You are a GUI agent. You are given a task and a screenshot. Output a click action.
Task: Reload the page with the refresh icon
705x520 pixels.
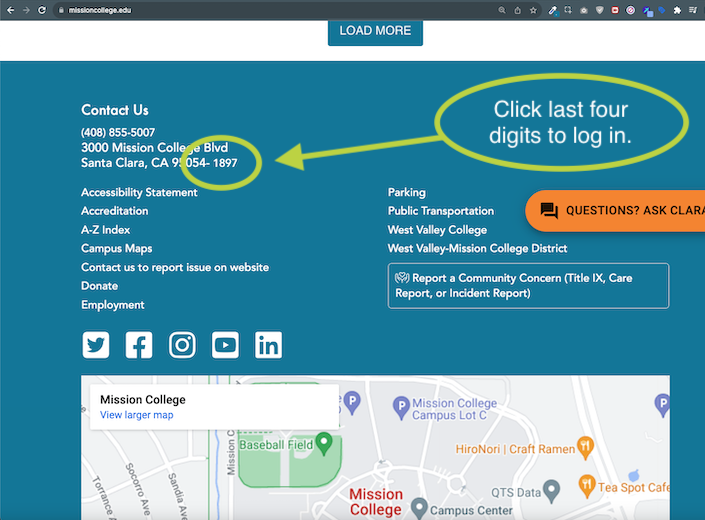tap(42, 10)
